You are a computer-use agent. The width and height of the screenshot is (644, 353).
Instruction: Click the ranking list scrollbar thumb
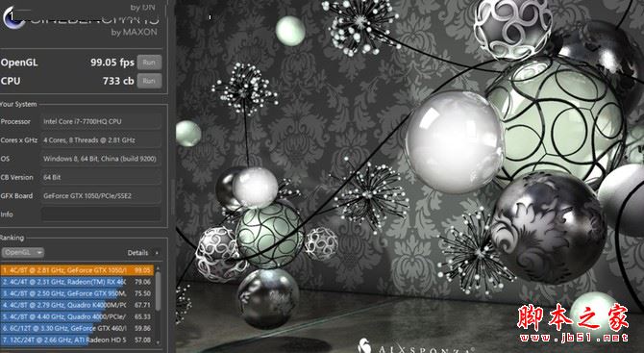pos(158,290)
